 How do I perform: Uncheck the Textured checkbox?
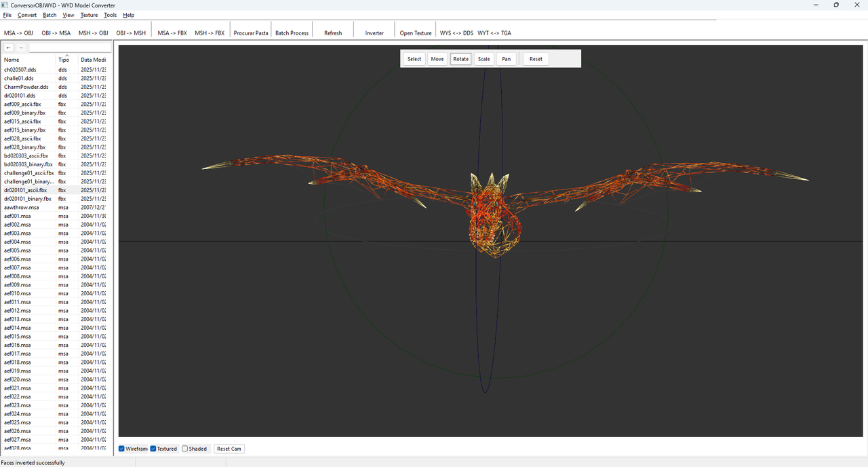(x=154, y=449)
